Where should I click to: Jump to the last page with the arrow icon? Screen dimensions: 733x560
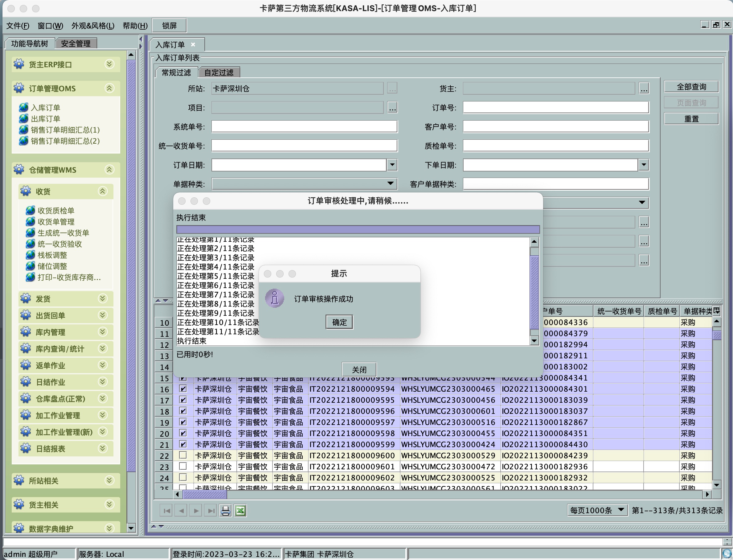[211, 511]
